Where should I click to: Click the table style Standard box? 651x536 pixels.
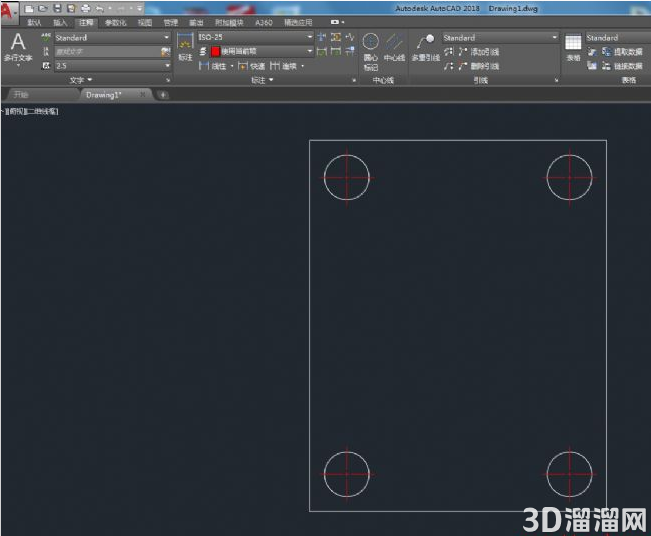[618, 38]
